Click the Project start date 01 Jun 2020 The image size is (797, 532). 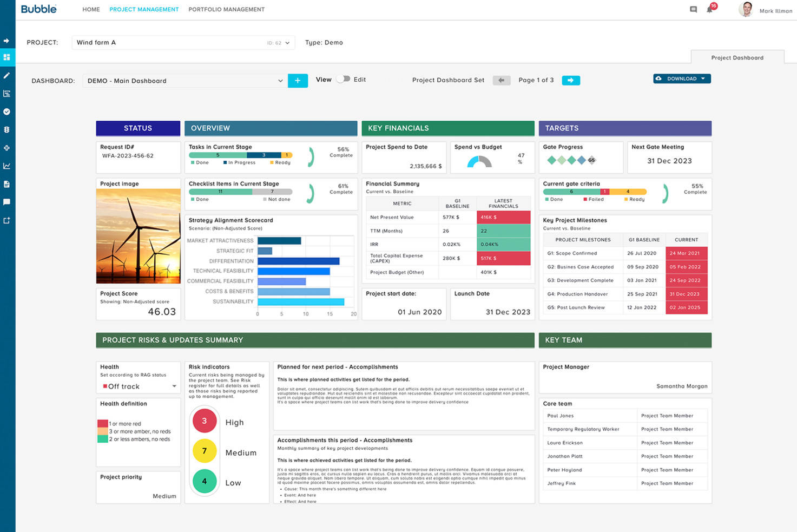coord(420,312)
